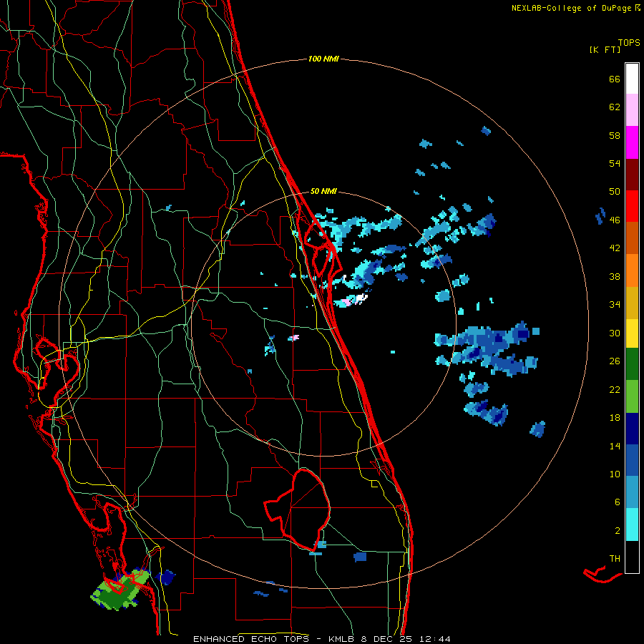Click the white and pink high-top echo off the east coast
This screenshot has height=644, width=644.
pyautogui.click(x=351, y=301)
